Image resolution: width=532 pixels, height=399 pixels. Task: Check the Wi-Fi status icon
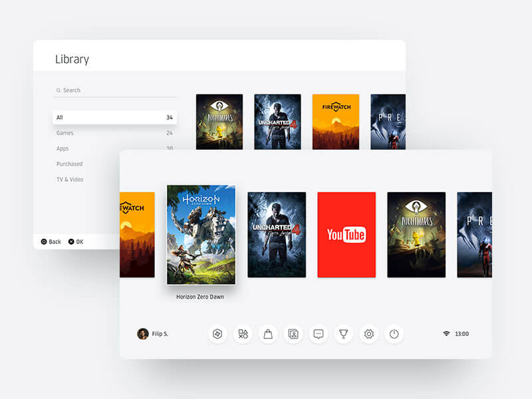click(446, 334)
